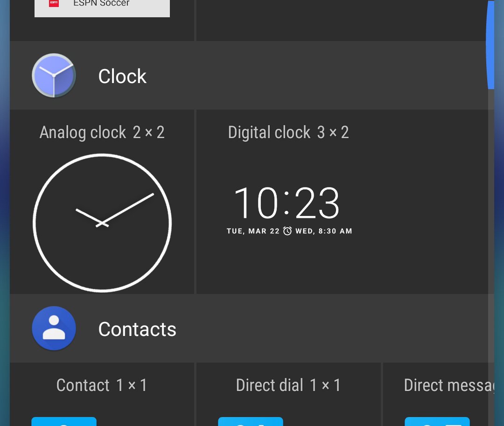
Task: Pick the Direct message widget thumbnail
Action: coord(437,421)
